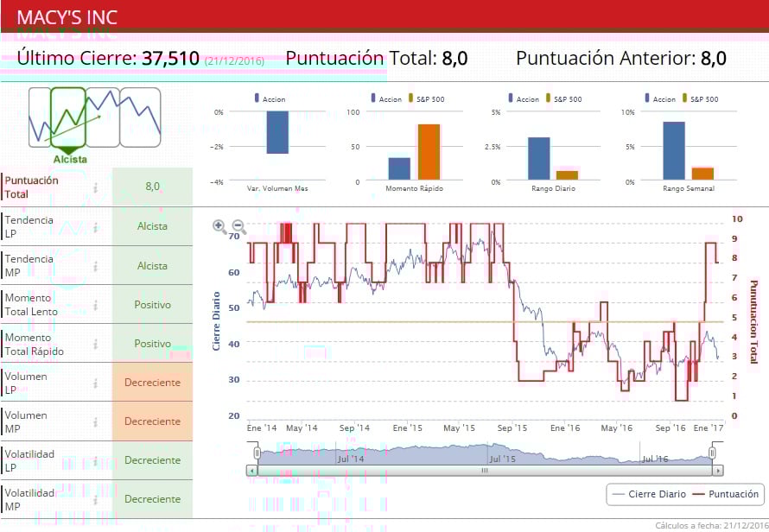769x532 pixels.
Task: Click the Positivo cell for Momento Total Rápido
Action: pos(153,343)
